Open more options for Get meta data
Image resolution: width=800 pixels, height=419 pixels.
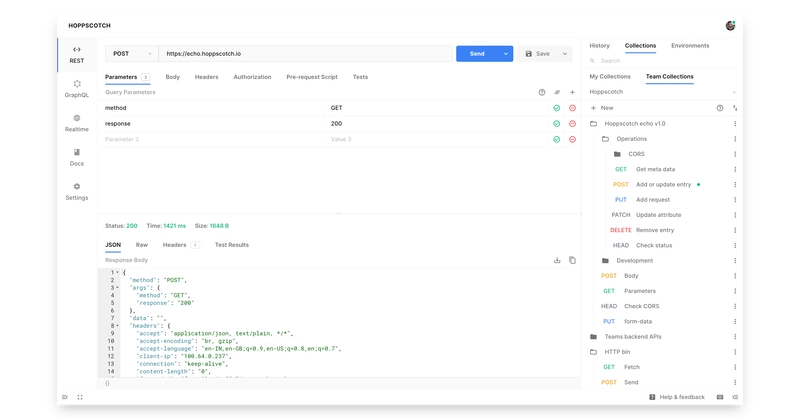735,169
